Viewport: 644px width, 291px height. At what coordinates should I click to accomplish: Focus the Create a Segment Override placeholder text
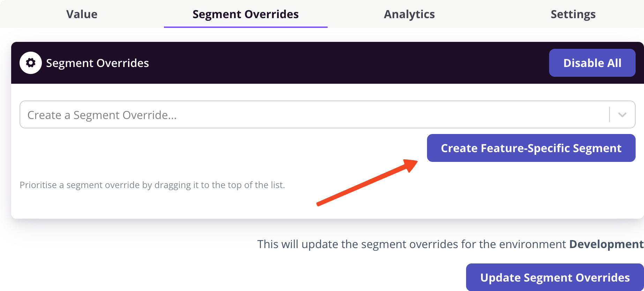click(102, 115)
